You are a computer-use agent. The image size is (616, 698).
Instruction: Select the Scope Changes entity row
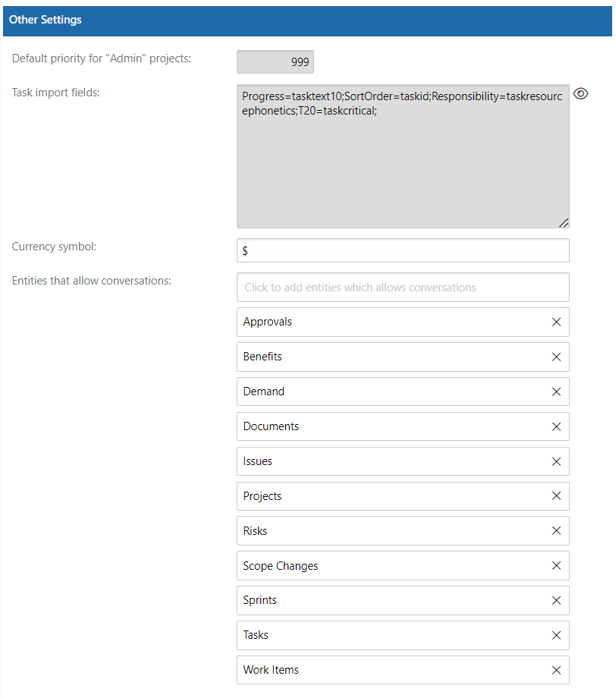403,565
